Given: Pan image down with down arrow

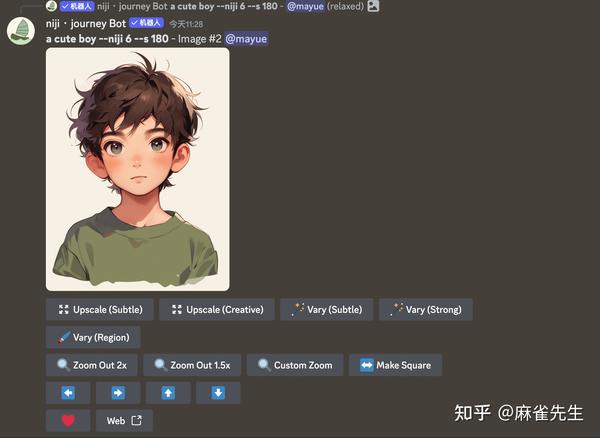Looking at the screenshot, I should pos(218,393).
